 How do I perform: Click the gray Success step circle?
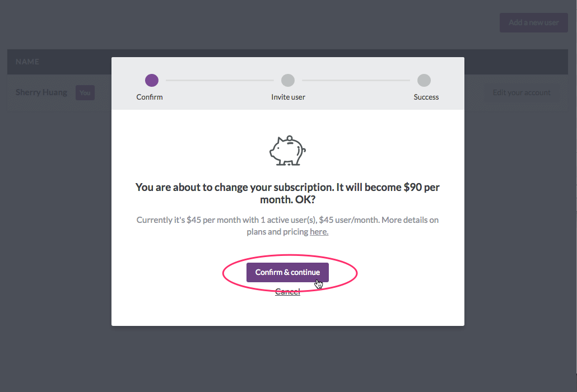[424, 80]
